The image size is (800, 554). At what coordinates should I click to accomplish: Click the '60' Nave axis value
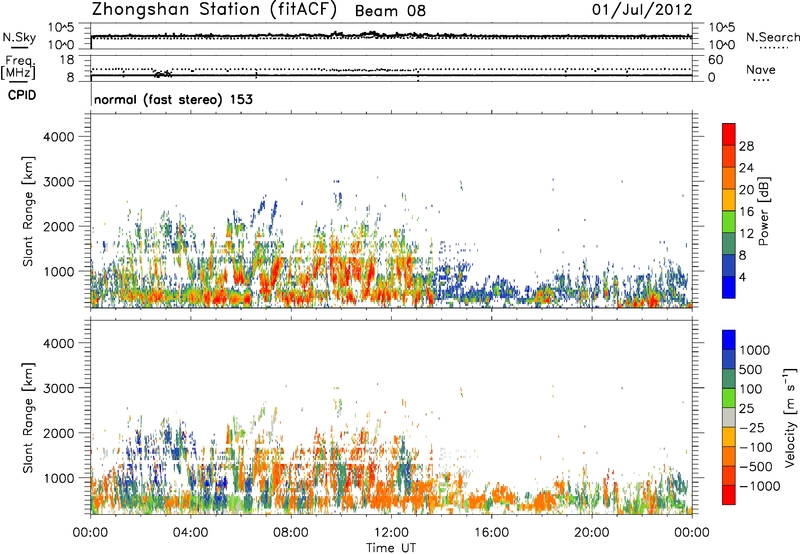coord(716,60)
